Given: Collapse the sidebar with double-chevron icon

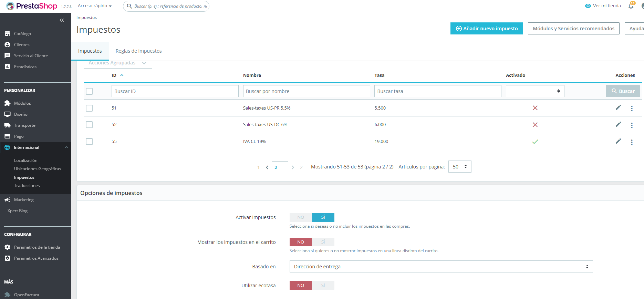Looking at the screenshot, I should 62,20.
